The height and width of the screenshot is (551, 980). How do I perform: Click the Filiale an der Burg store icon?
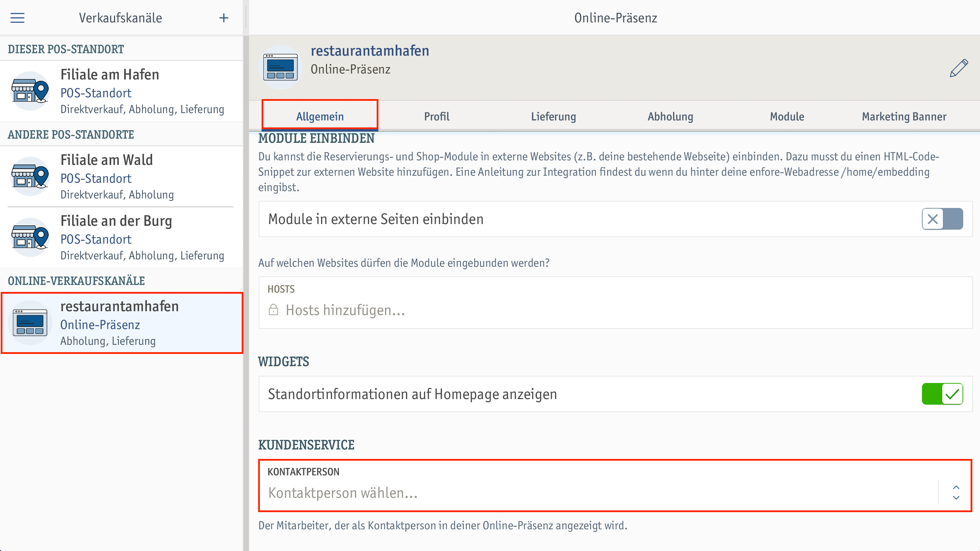(30, 237)
